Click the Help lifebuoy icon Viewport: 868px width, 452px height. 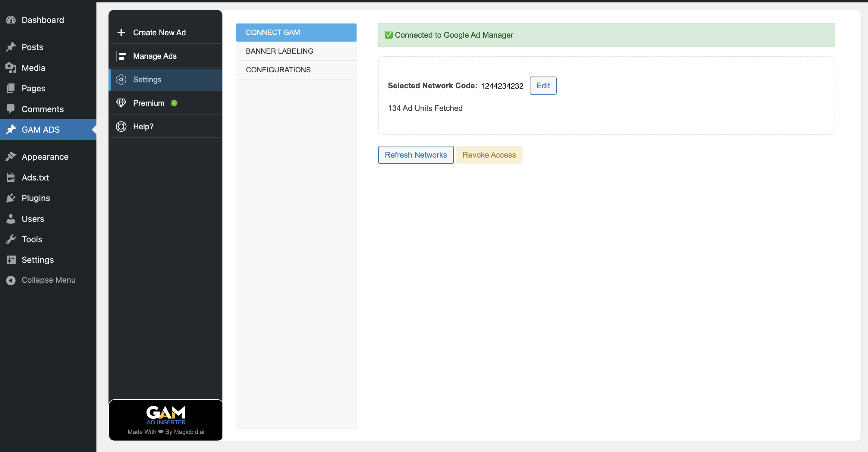click(x=121, y=127)
